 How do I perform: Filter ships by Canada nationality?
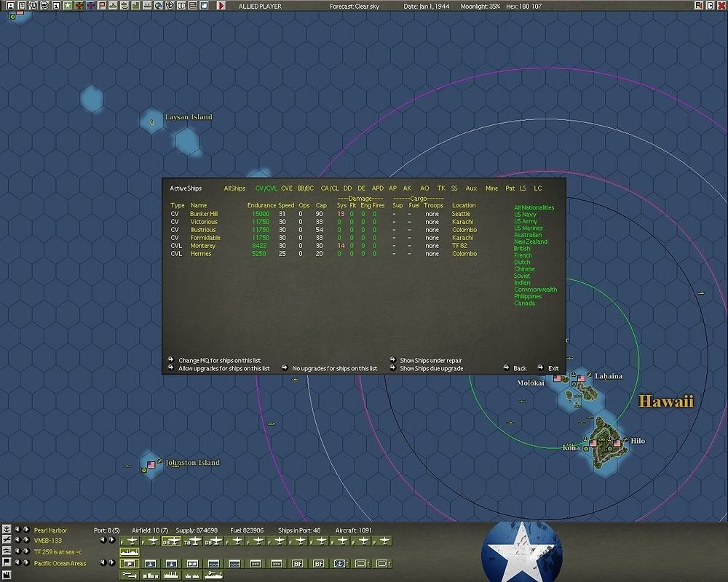pyautogui.click(x=525, y=303)
